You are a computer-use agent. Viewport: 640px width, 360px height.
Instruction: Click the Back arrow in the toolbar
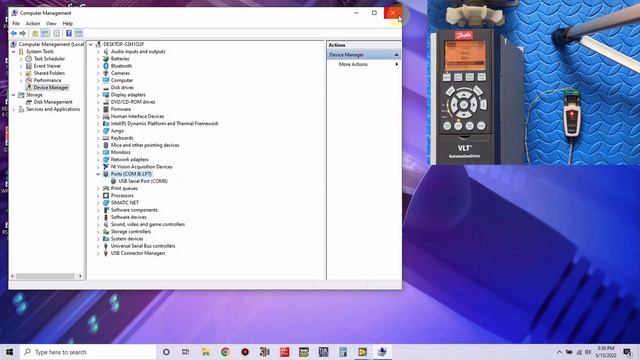(x=14, y=33)
